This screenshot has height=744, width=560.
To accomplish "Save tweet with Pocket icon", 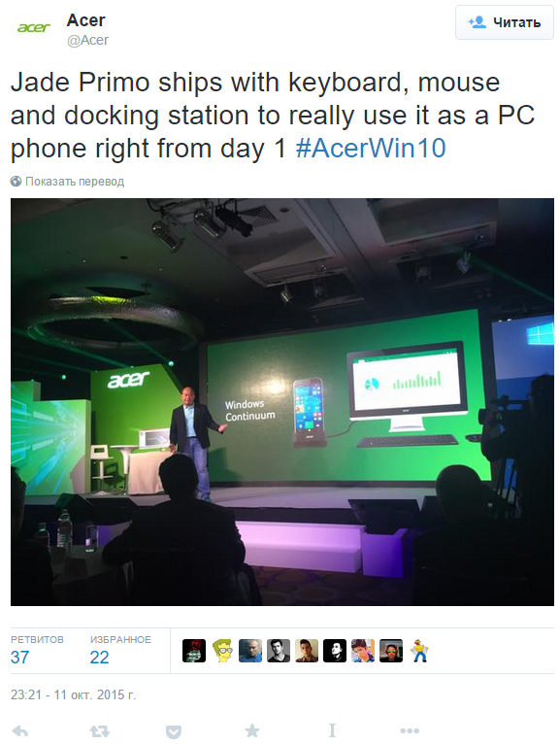I will (x=174, y=731).
